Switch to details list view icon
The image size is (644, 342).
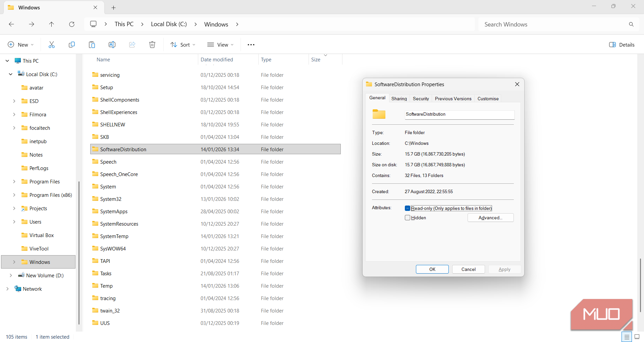(627, 337)
